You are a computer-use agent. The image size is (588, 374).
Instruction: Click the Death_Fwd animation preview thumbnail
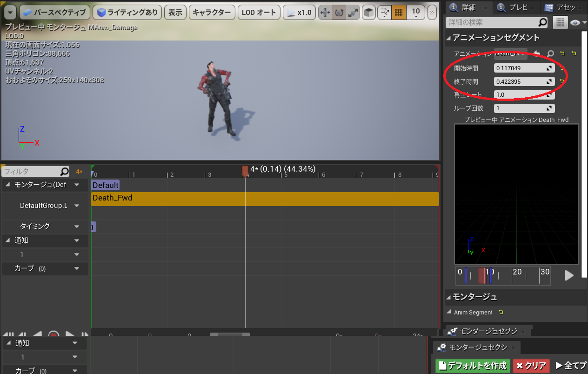coord(516,194)
